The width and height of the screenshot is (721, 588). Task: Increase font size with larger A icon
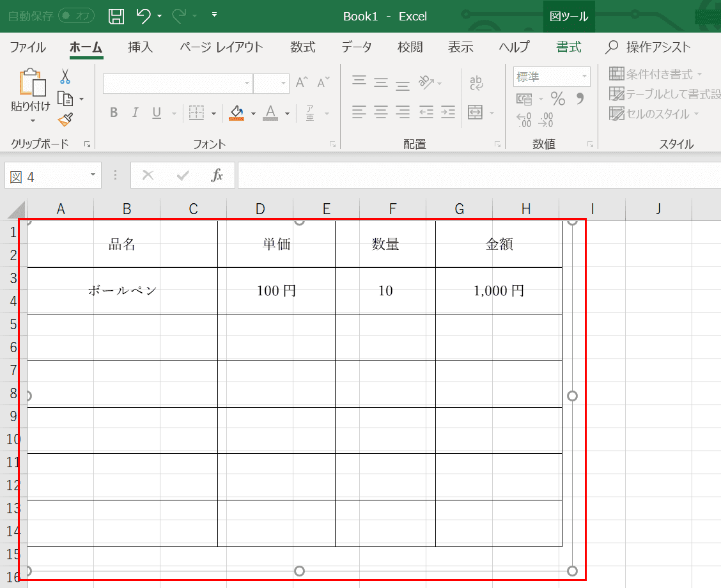[302, 82]
